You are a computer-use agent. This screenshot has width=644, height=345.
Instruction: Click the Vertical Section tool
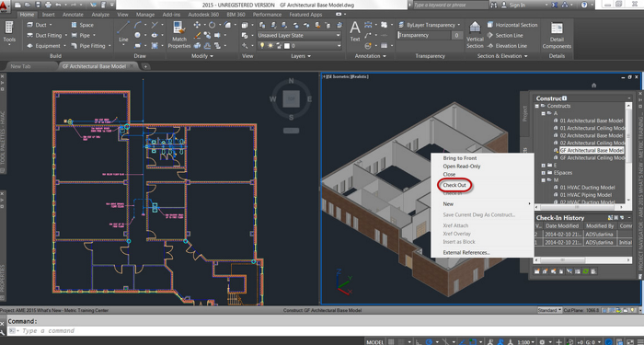[x=475, y=35]
